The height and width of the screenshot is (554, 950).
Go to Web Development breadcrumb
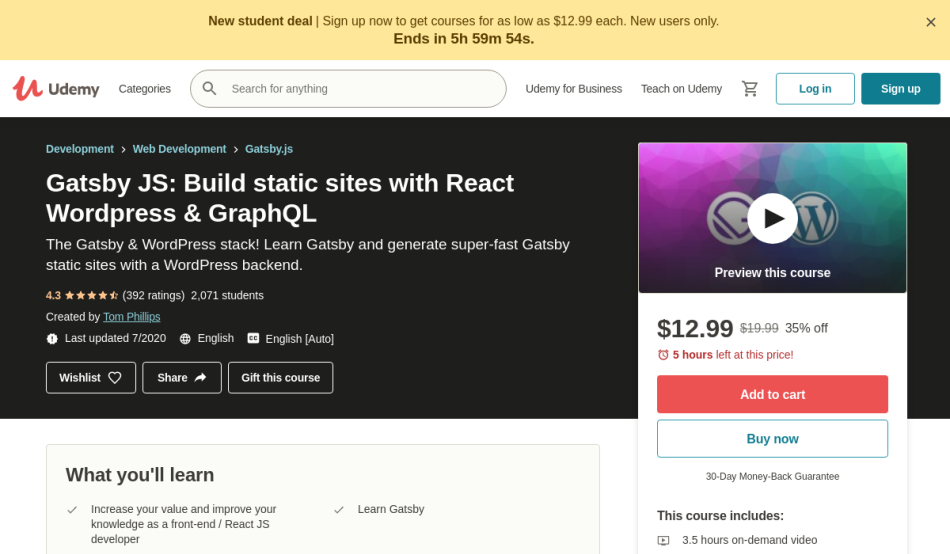(179, 149)
